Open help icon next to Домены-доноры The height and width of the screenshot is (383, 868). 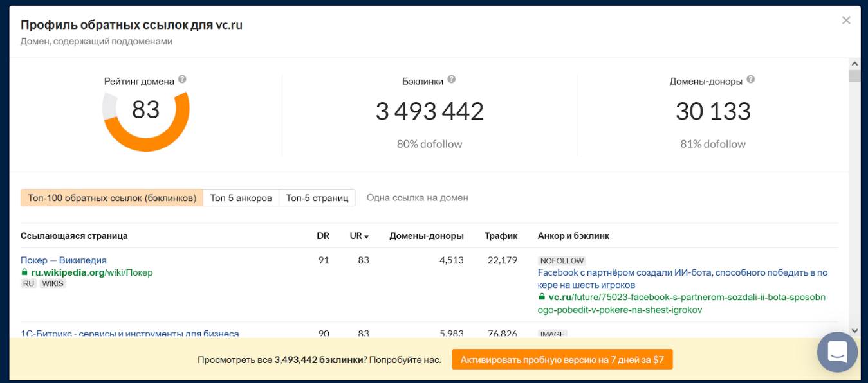pyautogui.click(x=750, y=80)
